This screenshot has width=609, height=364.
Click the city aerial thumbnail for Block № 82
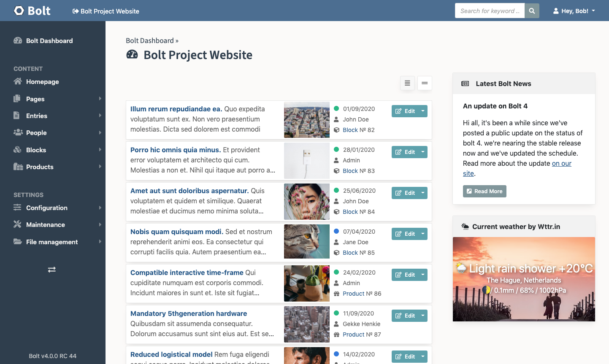tap(307, 120)
